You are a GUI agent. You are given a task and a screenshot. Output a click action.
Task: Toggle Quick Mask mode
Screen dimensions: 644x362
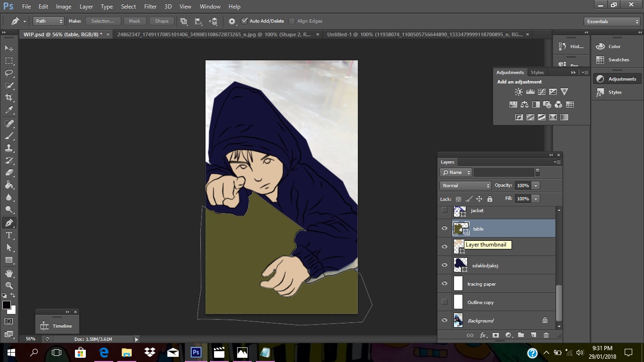[9, 321]
